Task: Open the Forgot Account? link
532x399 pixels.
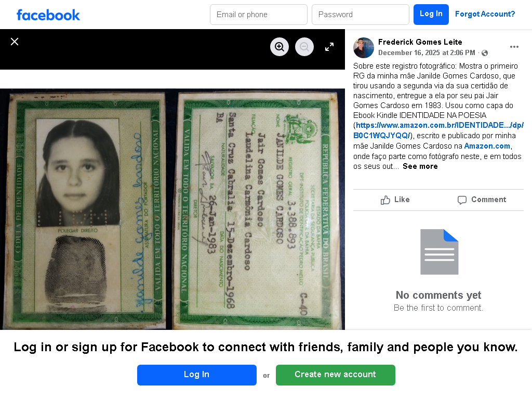Action: pos(485,14)
